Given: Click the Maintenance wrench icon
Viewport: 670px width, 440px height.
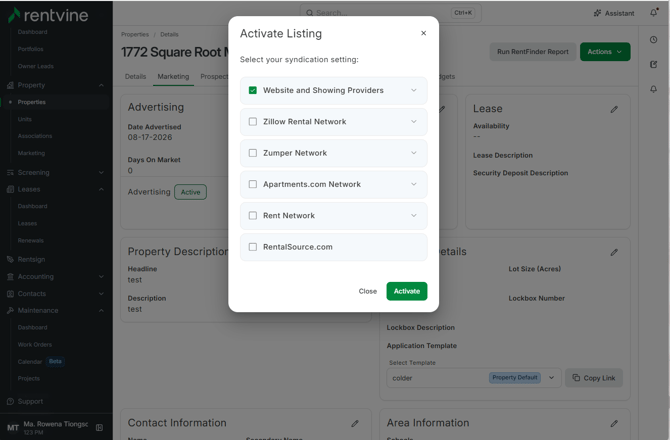Looking at the screenshot, I should tap(10, 311).
